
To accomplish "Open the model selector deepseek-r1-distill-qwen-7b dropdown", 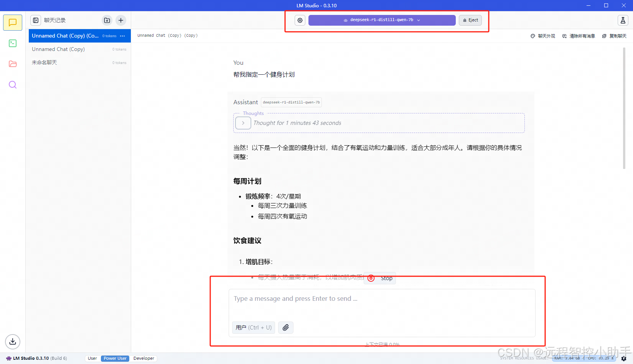I will tap(382, 20).
